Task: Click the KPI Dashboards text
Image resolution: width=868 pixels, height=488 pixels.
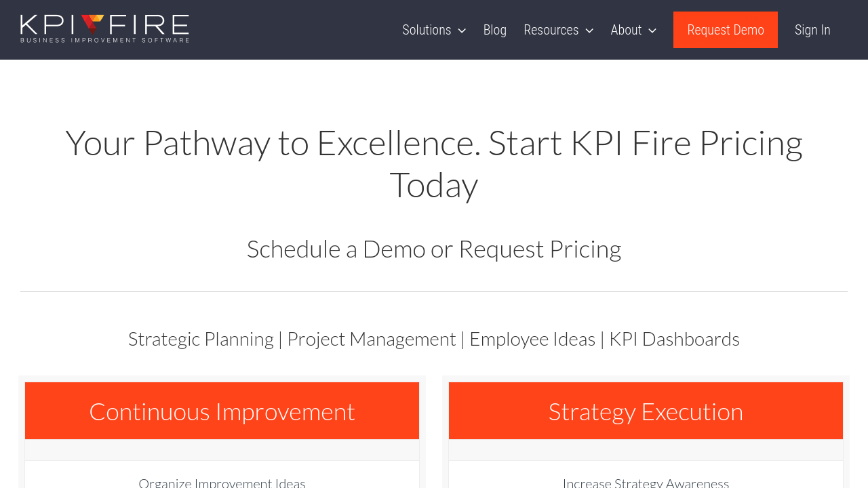Action: tap(674, 339)
